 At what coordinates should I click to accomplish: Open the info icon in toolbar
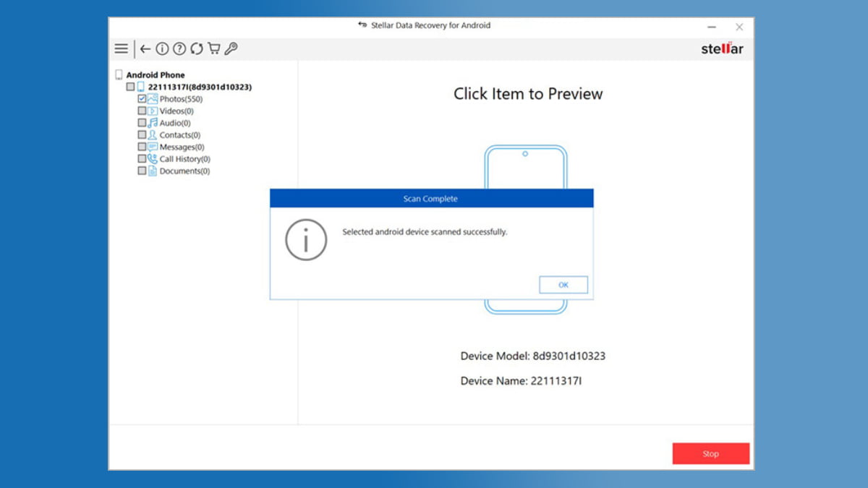tap(162, 48)
